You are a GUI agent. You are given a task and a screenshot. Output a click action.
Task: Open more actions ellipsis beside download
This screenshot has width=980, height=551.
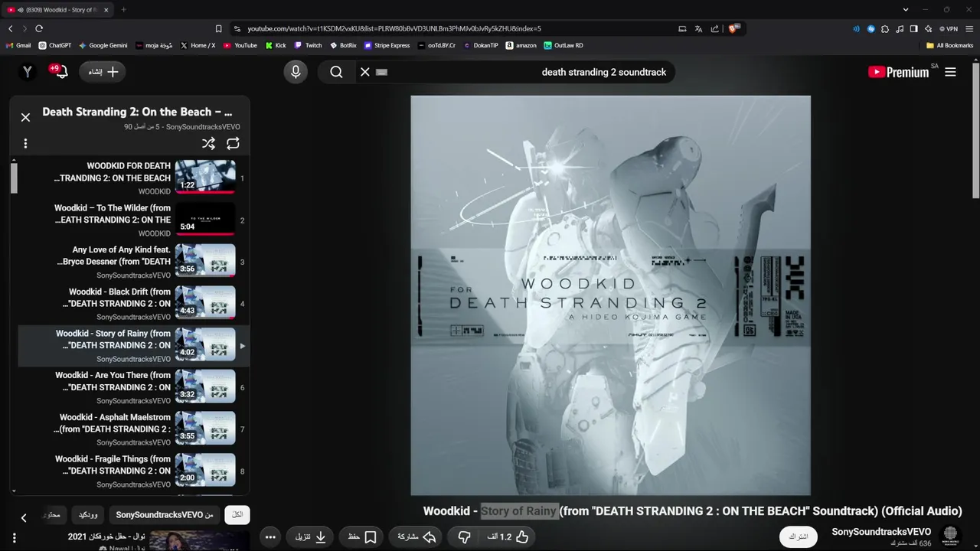[x=270, y=536]
